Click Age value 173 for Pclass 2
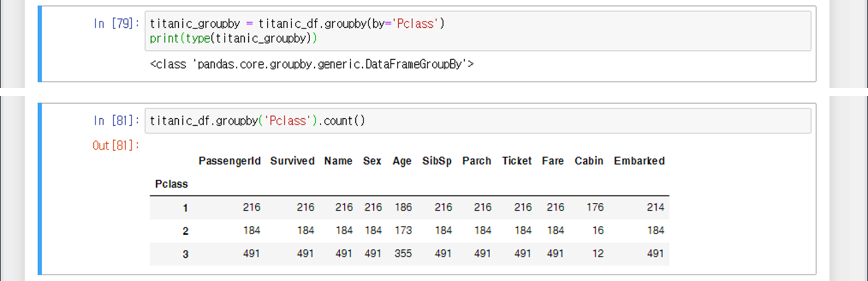This screenshot has height=281, width=868. coord(403,231)
